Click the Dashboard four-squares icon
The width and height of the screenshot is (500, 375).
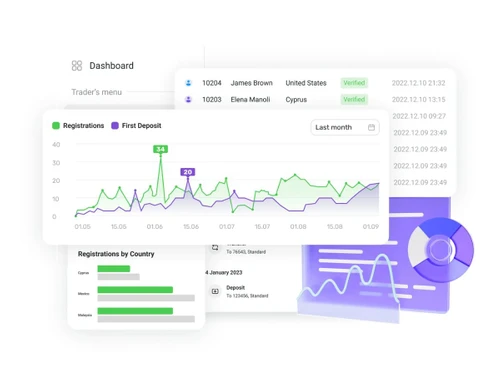[77, 66]
